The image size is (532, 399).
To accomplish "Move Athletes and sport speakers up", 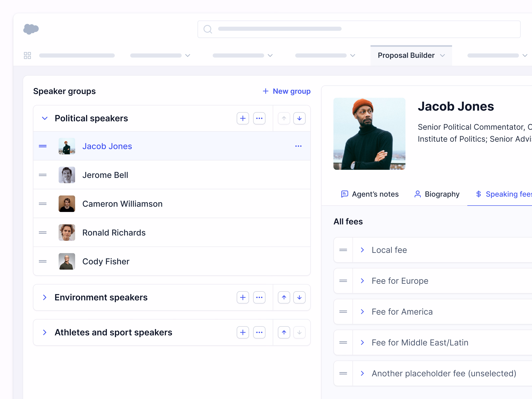I will click(x=284, y=332).
